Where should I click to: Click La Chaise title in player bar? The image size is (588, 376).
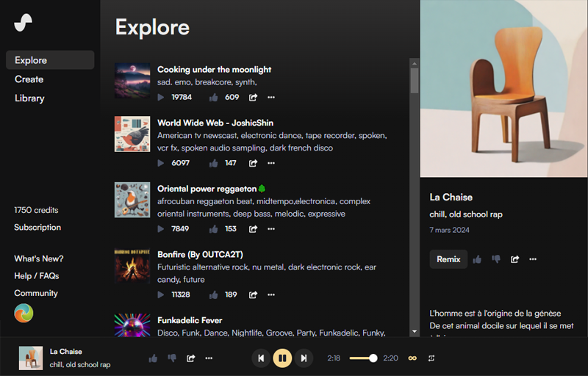tap(66, 352)
